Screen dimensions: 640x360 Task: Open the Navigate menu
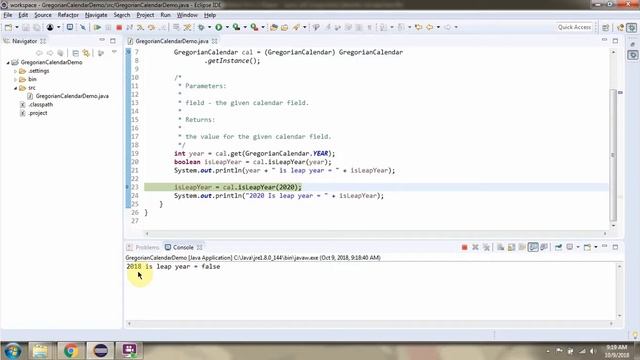[96, 15]
